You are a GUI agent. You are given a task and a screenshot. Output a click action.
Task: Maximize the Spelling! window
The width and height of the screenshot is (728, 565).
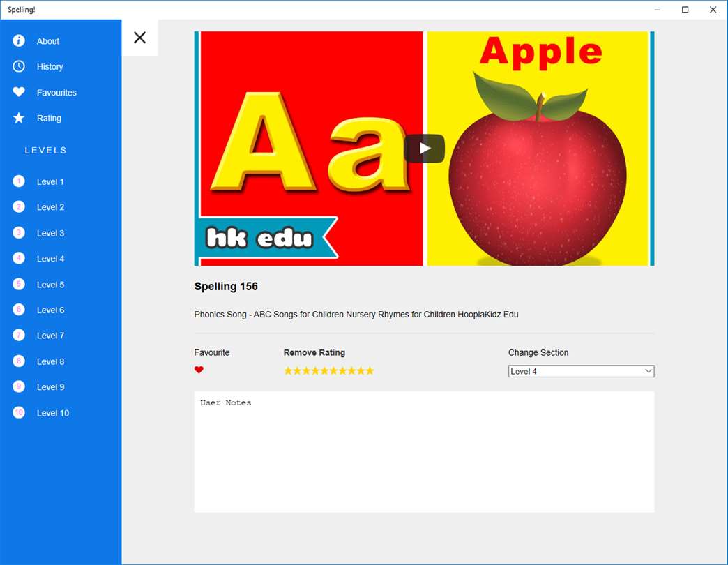[685, 10]
